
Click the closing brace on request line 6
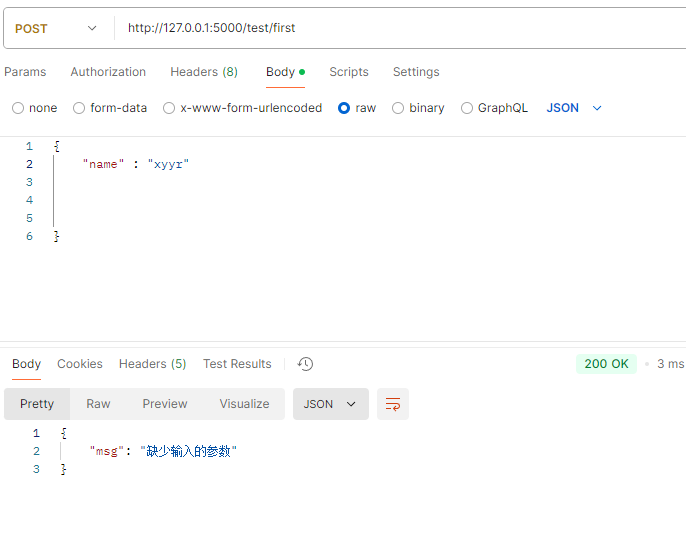[56, 236]
